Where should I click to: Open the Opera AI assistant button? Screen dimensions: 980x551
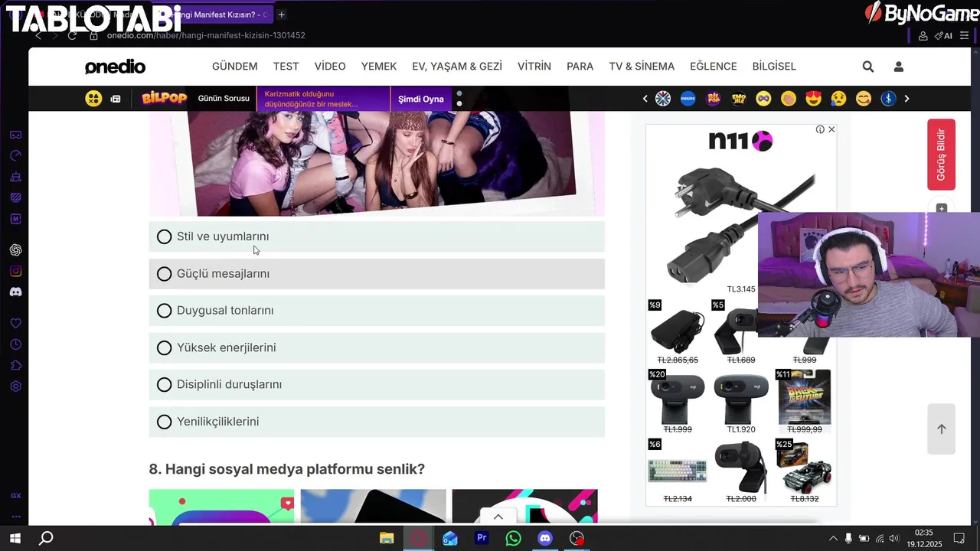pyautogui.click(x=943, y=35)
